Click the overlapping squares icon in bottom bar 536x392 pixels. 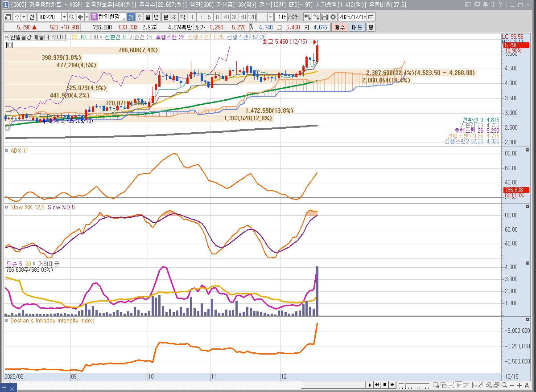[443, 385]
